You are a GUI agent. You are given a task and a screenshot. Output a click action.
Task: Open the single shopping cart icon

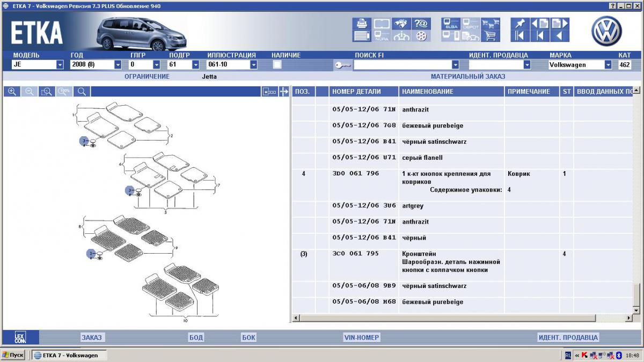[x=490, y=36]
